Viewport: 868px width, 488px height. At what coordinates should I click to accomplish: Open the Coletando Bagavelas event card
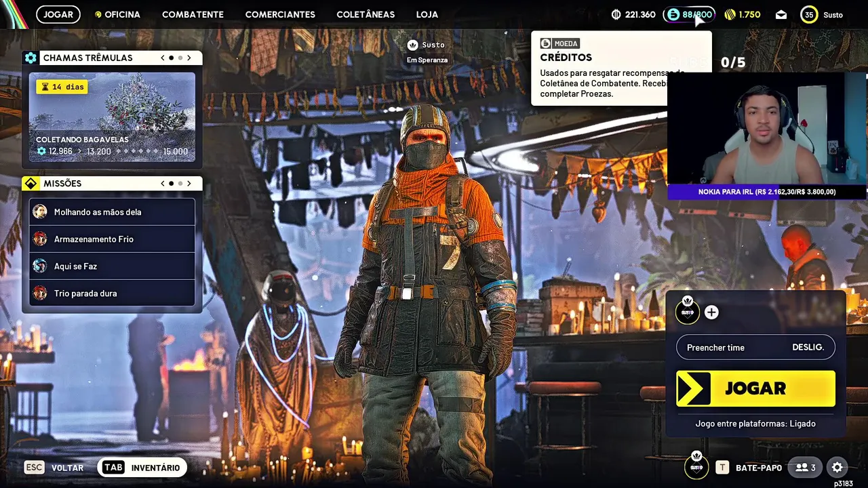pyautogui.click(x=112, y=117)
